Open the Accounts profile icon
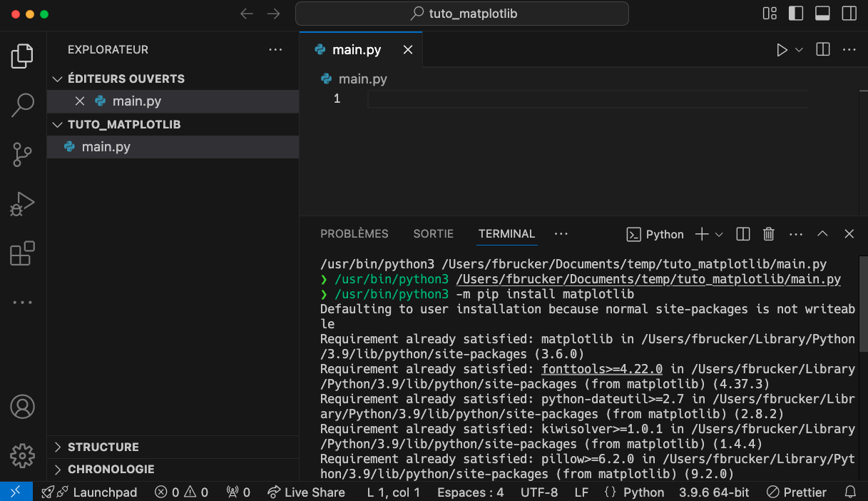 point(23,407)
